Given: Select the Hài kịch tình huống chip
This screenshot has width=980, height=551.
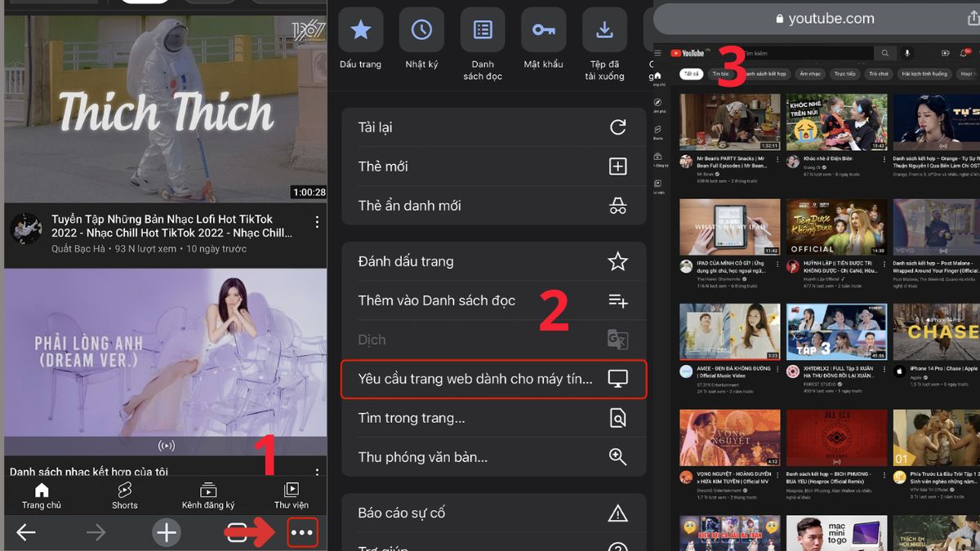Looking at the screenshot, I should pos(924,73).
